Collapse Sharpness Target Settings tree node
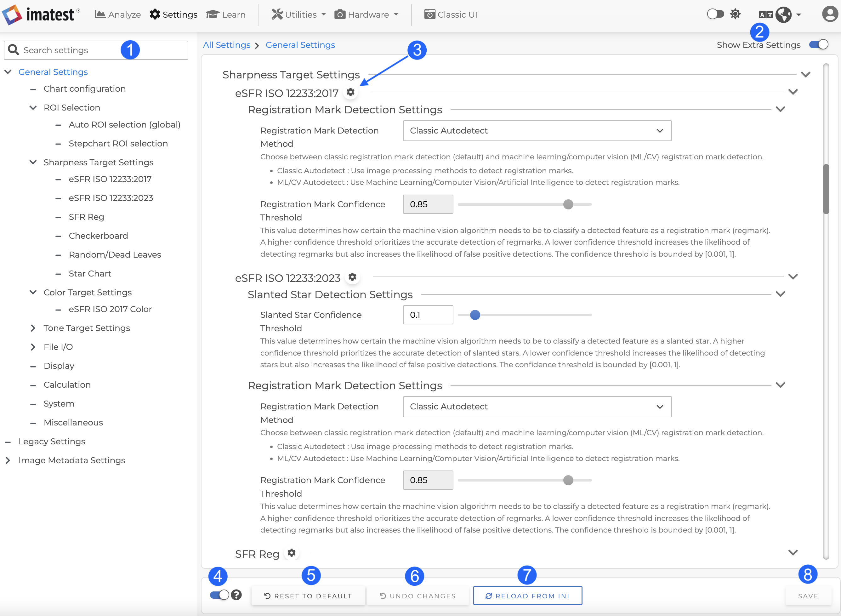This screenshot has width=841, height=616. (33, 162)
